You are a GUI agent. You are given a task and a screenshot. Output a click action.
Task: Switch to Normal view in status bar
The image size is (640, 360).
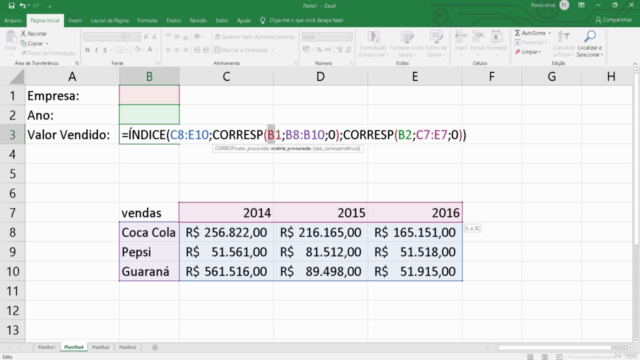(530, 357)
